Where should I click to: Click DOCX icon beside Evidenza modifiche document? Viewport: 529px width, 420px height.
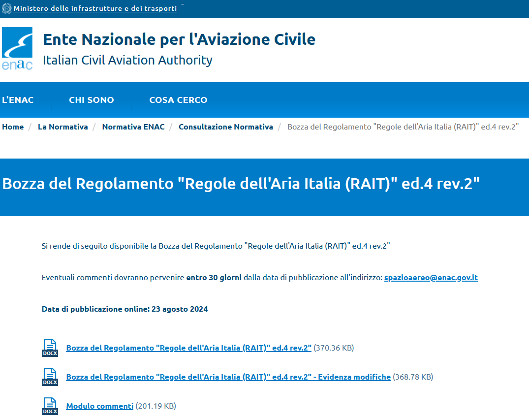50,377
